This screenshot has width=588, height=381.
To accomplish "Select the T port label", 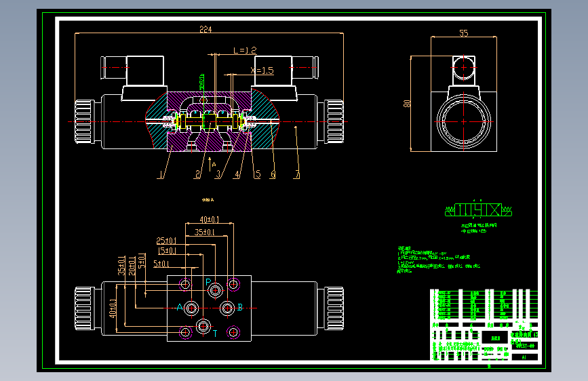I will point(215,334).
